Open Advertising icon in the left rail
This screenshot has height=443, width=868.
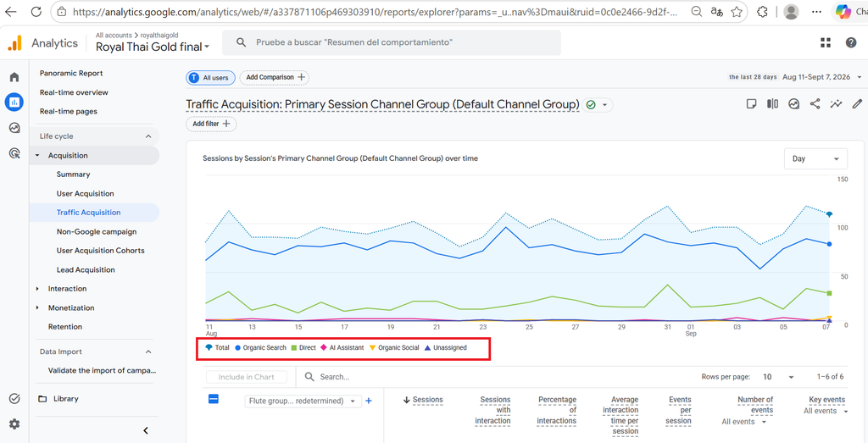tap(14, 153)
